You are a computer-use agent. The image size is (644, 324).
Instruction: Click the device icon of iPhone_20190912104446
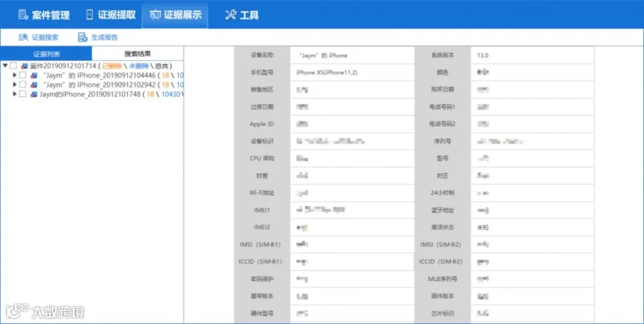tap(34, 75)
